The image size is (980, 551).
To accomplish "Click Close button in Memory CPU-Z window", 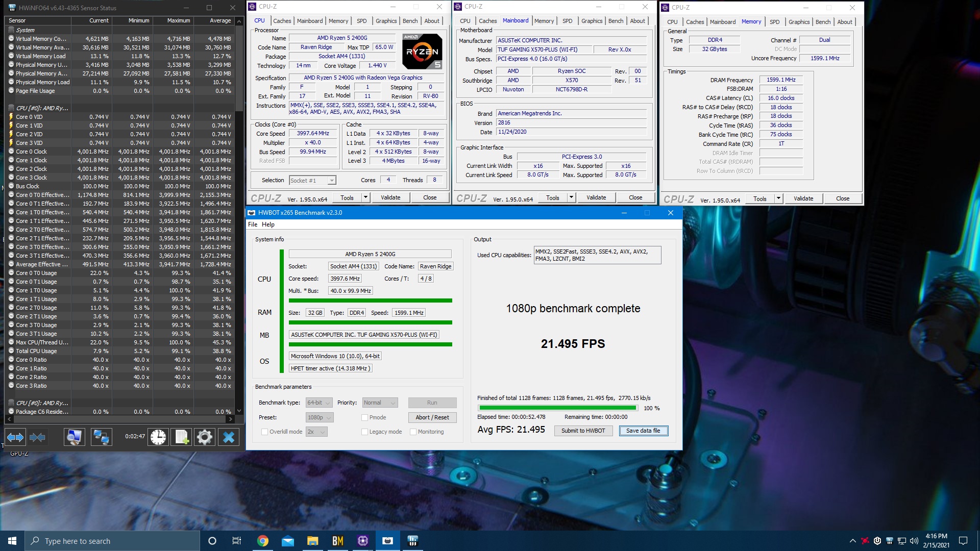I will click(x=843, y=198).
